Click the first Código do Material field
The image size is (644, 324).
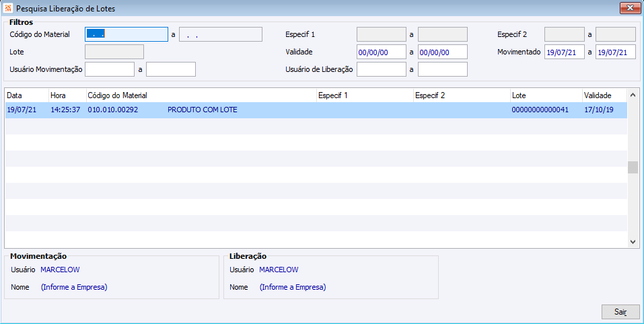[x=127, y=34]
